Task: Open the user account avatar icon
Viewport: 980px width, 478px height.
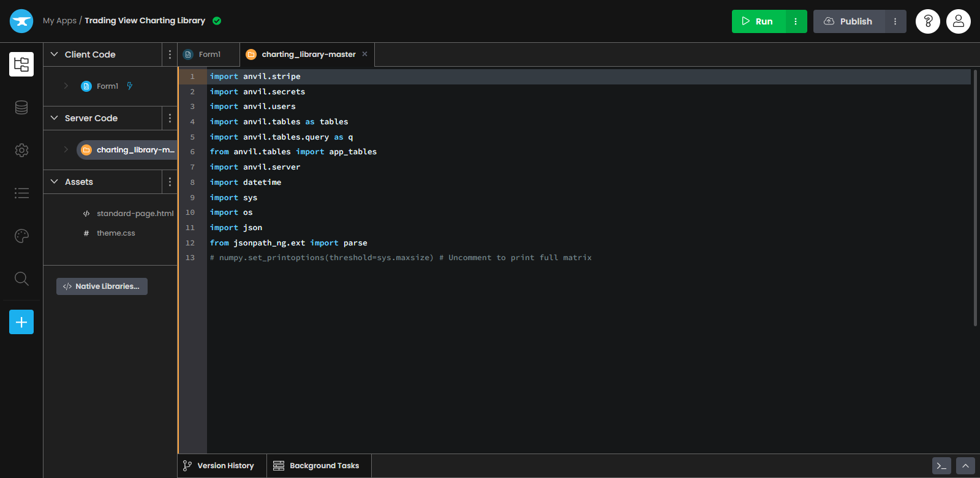Action: click(x=959, y=21)
